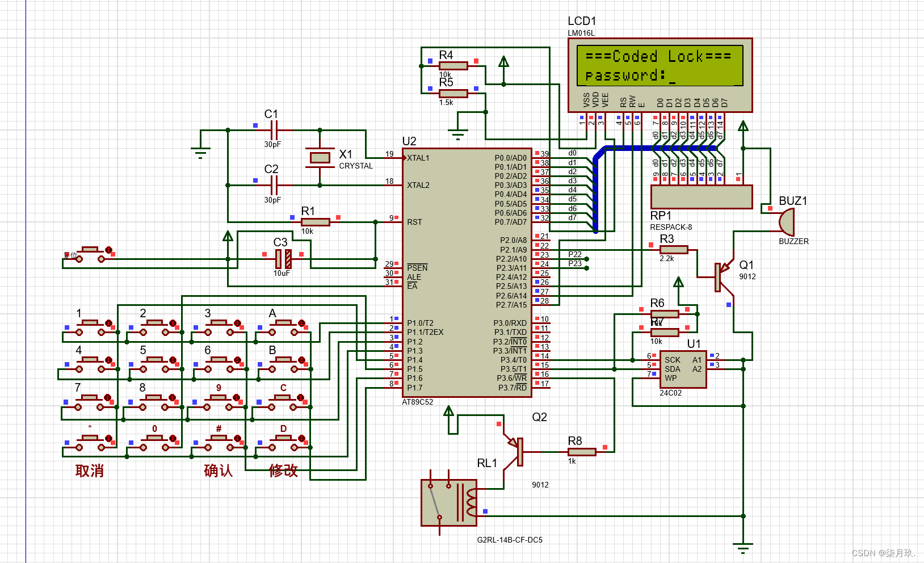Click the reset push button near C3

(91, 254)
